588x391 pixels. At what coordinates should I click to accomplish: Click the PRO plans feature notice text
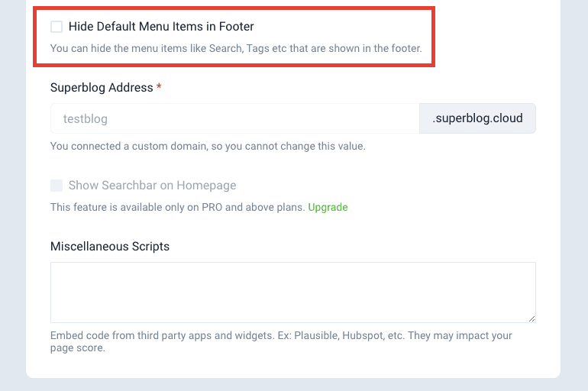click(x=177, y=207)
